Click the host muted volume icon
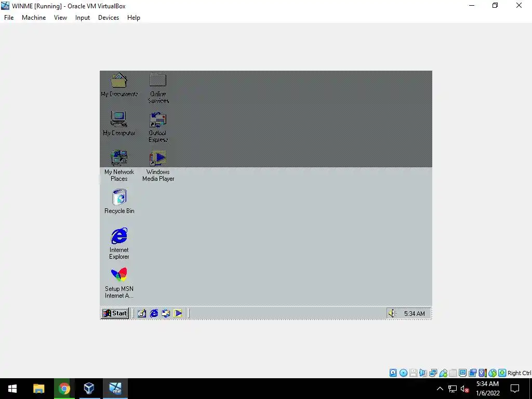Image resolution: width=532 pixels, height=399 pixels. click(x=464, y=389)
